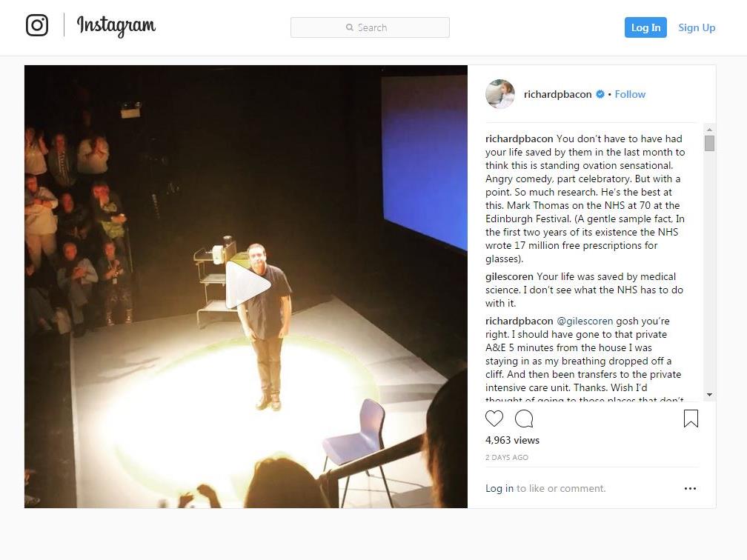Open the comment speech bubble icon
The width and height of the screenshot is (747, 560).
click(524, 419)
